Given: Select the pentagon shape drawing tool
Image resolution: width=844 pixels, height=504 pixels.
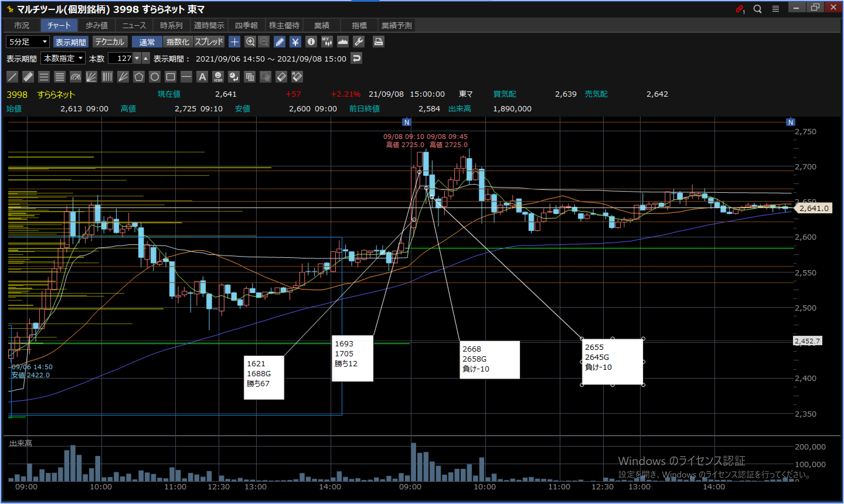Looking at the screenshot, I should (x=139, y=77).
